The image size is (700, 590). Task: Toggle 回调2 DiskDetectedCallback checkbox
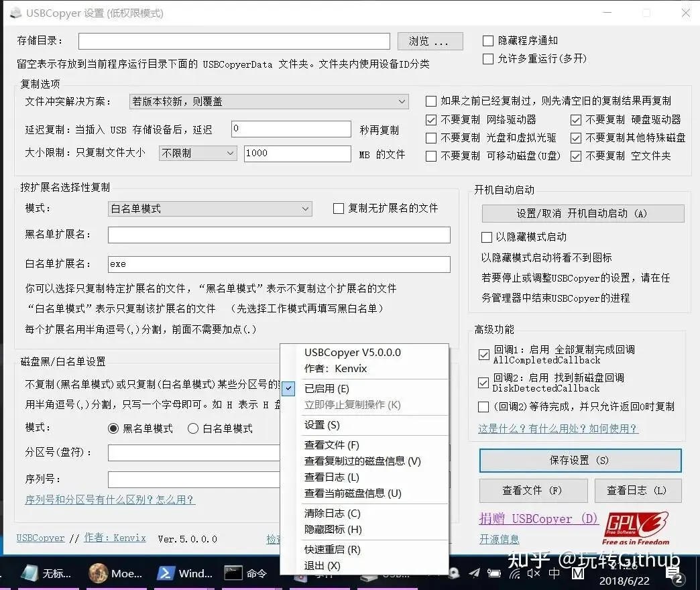pyautogui.click(x=483, y=383)
